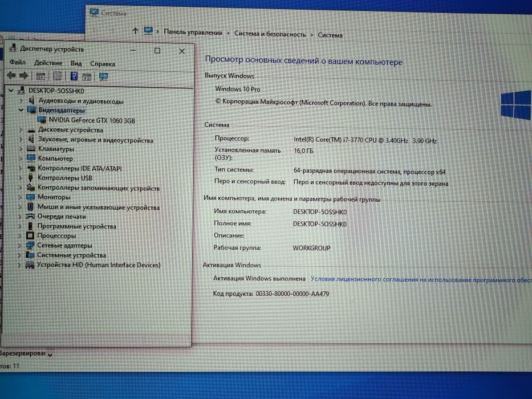Minimize the Device Manager window
This screenshot has width=532, height=399.
pos(133,50)
